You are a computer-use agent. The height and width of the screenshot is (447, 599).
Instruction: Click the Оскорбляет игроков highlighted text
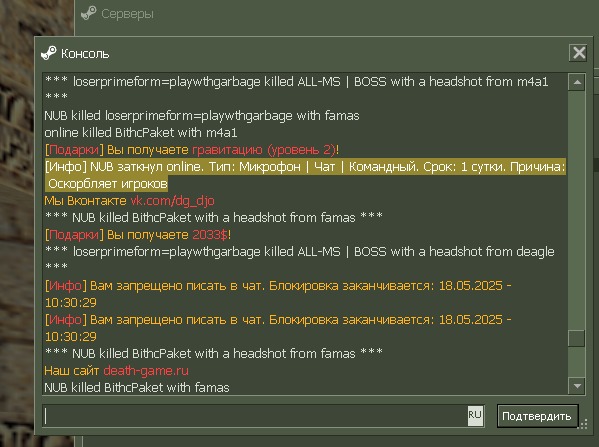pyautogui.click(x=107, y=184)
